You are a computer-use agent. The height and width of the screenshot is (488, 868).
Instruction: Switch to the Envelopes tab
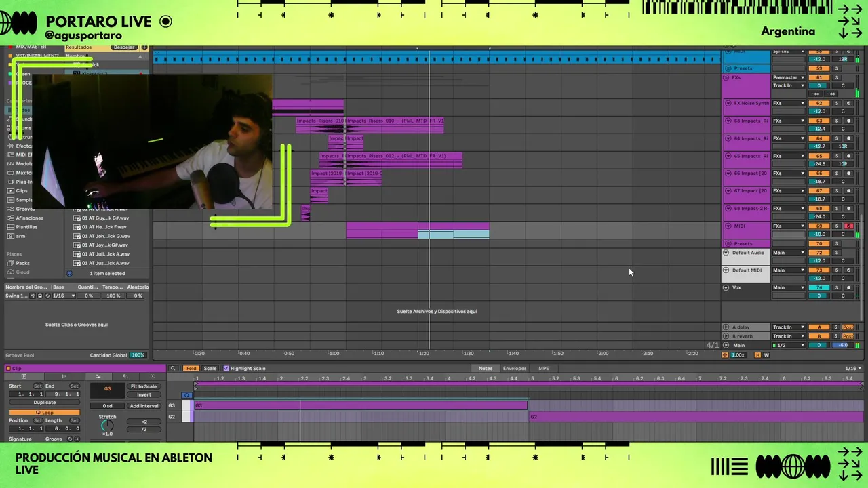pos(514,369)
